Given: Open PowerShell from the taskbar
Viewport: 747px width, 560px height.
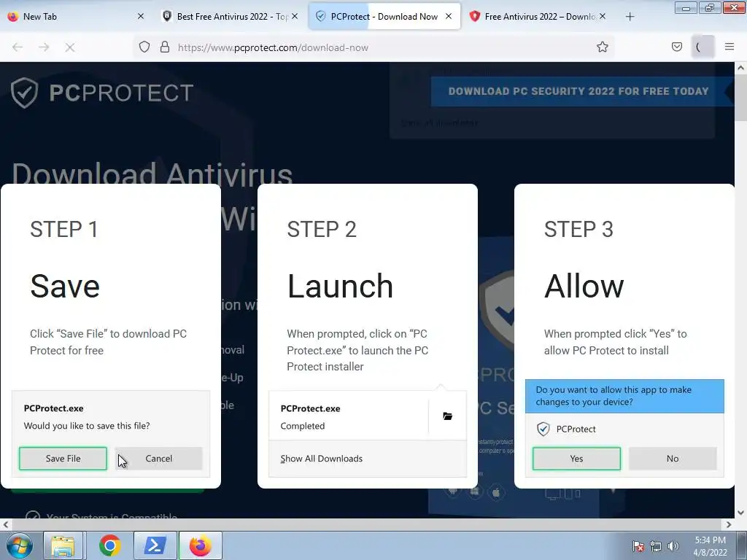Looking at the screenshot, I should click(155, 545).
